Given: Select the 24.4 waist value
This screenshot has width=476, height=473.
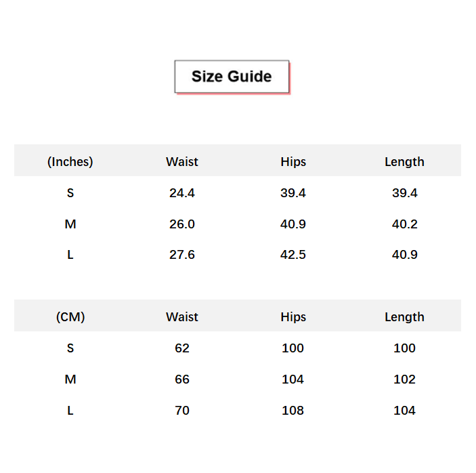Looking at the screenshot, I should [x=182, y=193].
